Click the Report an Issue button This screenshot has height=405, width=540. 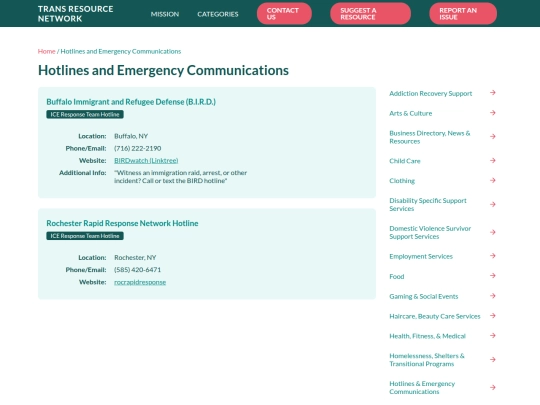[x=463, y=14]
